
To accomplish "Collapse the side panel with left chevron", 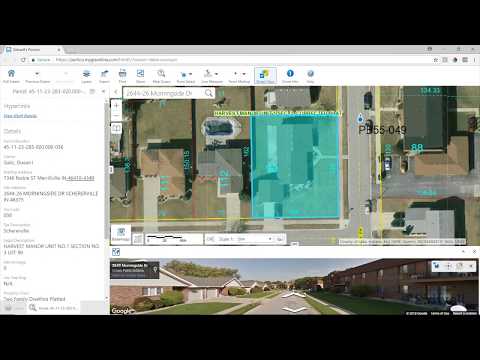I will click(x=116, y=92).
